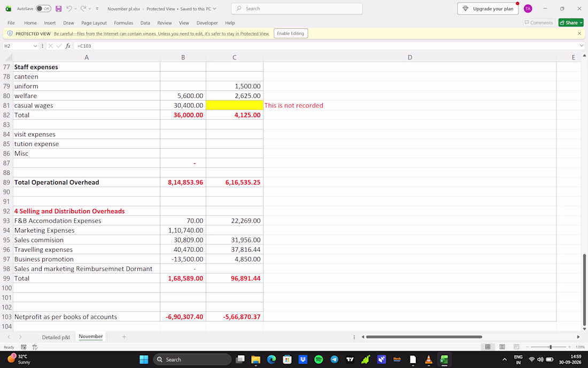Open Spotify from the taskbar

[319, 359]
